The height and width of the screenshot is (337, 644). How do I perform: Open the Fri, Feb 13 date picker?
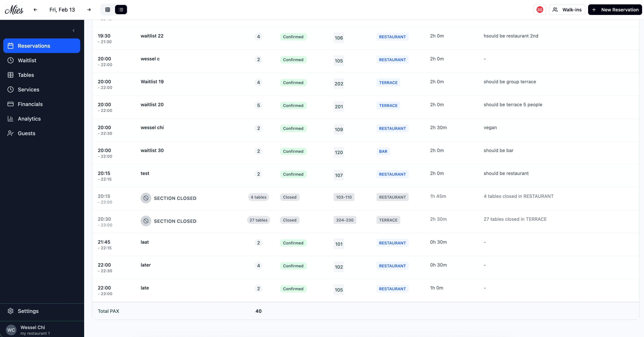[62, 9]
